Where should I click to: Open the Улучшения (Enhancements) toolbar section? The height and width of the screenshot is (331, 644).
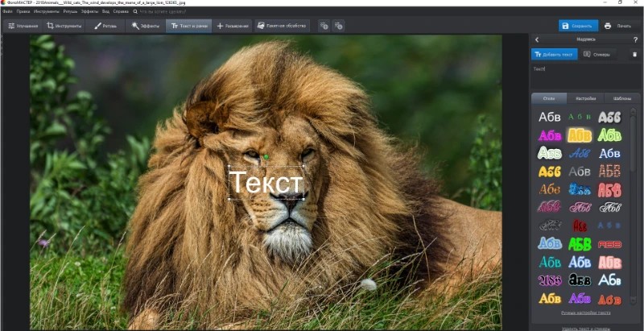point(23,26)
